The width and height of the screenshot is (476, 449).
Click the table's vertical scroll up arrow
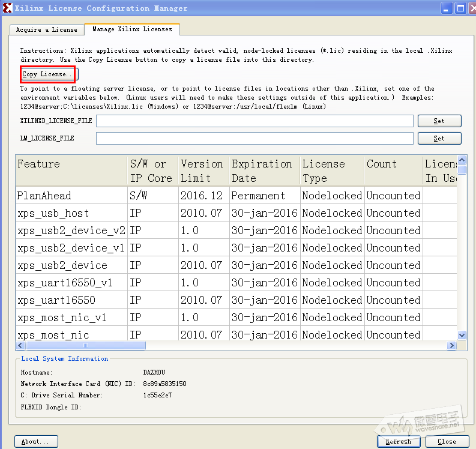(462, 160)
